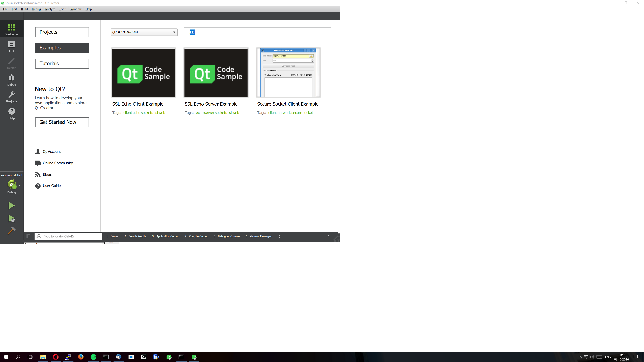Click the examples search field containing ssl
Image resolution: width=644 pixels, height=362 pixels.
click(x=257, y=32)
